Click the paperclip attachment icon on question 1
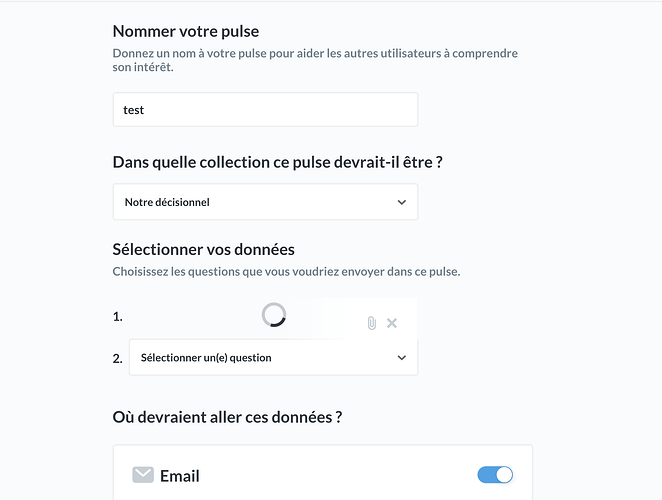 tap(372, 323)
